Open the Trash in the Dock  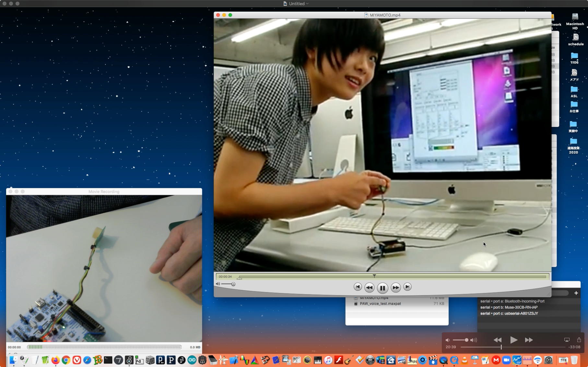(x=574, y=360)
